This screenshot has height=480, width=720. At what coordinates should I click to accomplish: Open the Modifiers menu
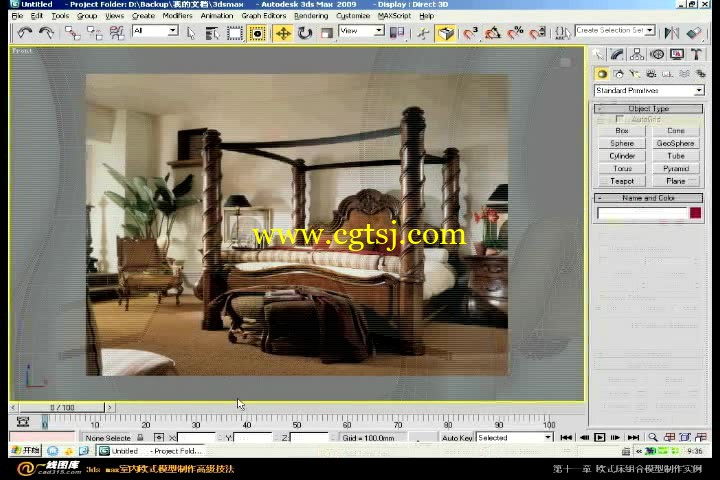pyautogui.click(x=177, y=16)
